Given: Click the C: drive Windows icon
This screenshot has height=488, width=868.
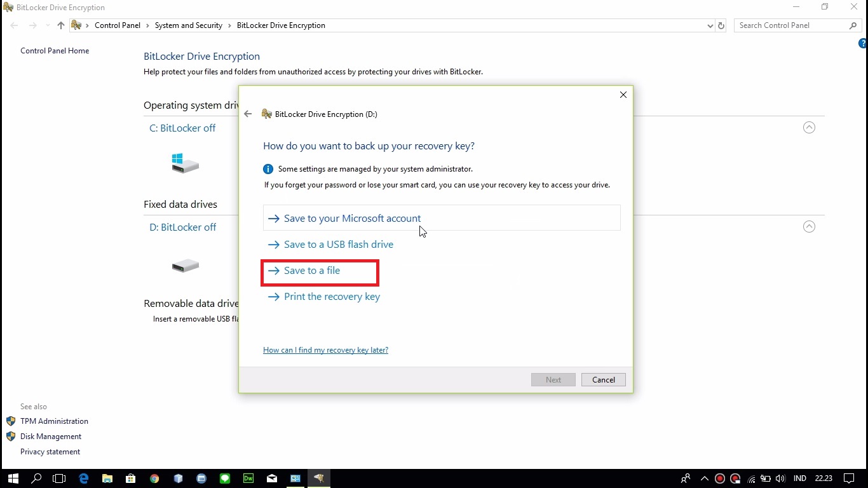Looking at the screenshot, I should pos(185,163).
